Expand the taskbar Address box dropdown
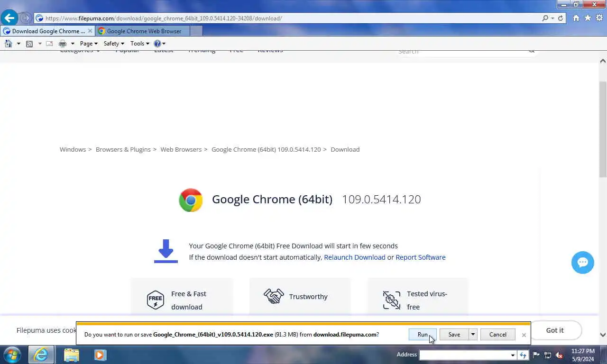Viewport: 607px width, 364px height. coord(513,355)
